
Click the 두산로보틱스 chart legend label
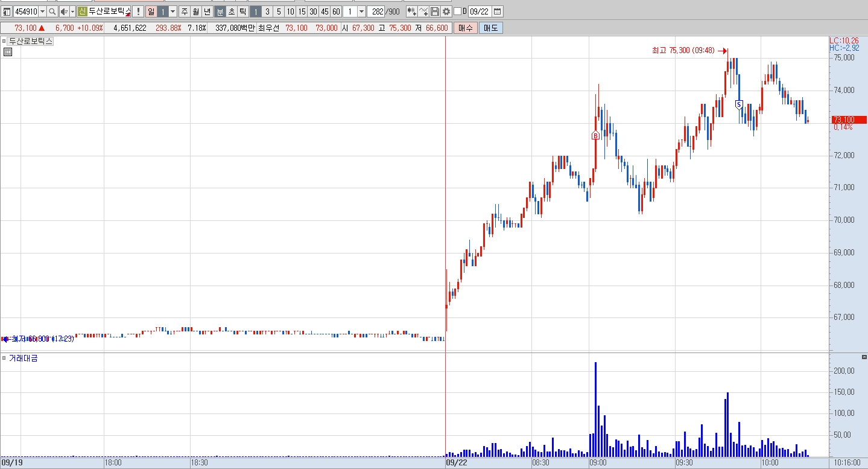[31, 41]
